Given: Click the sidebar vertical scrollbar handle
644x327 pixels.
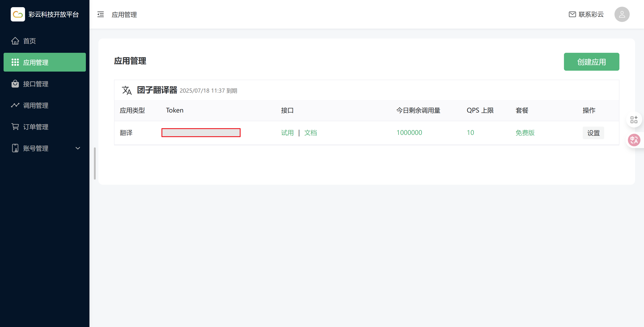Looking at the screenshot, I should 95,163.
